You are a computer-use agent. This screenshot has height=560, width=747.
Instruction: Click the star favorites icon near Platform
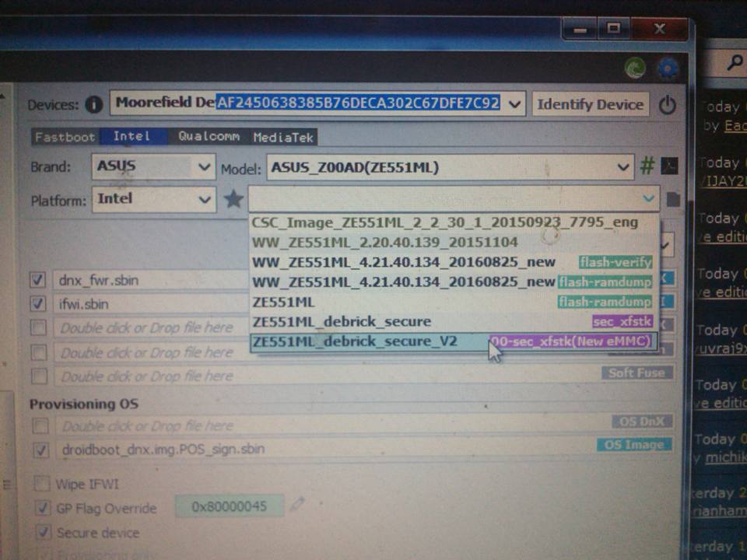pyautogui.click(x=233, y=199)
